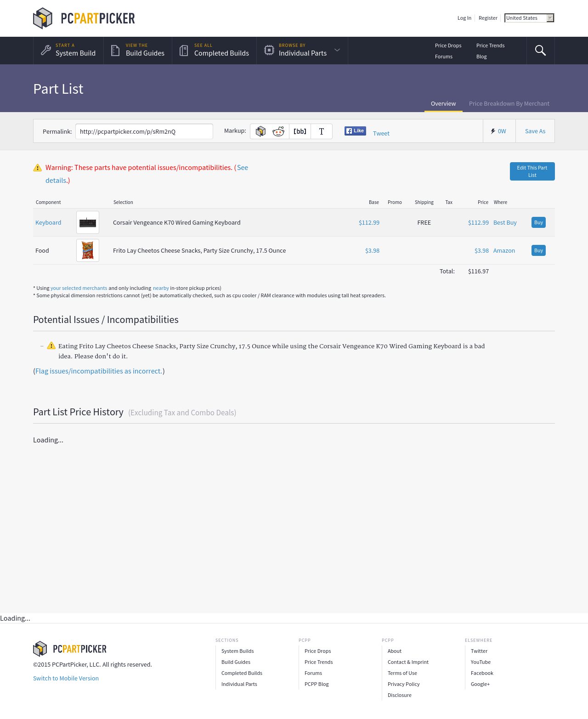Click Save As for this part list
This screenshot has height=719, width=588.
535,131
